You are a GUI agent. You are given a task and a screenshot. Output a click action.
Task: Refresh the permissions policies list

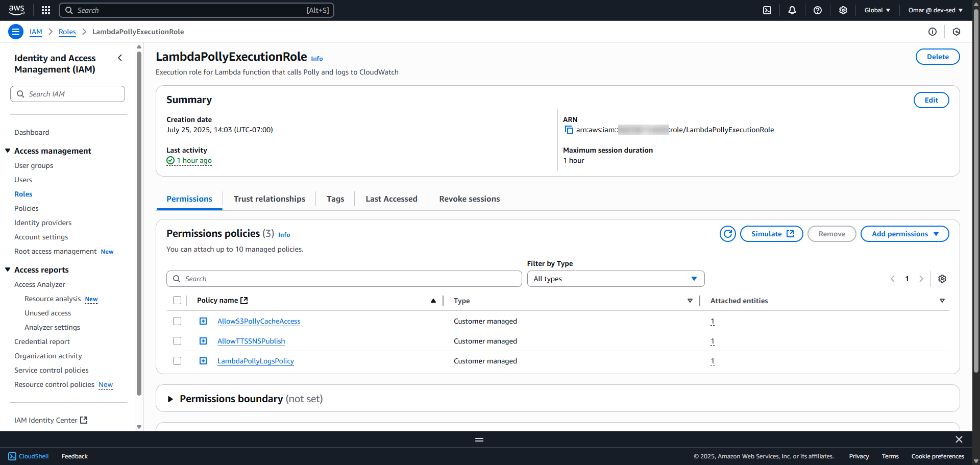728,234
